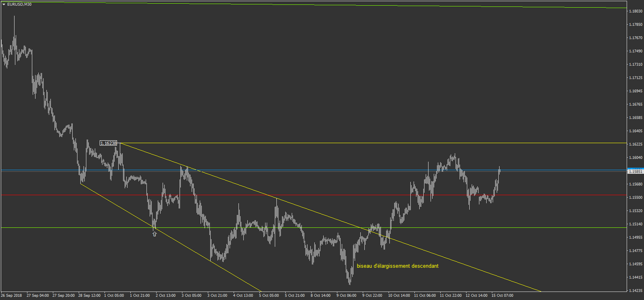Click price axis value 1.14595

coord(636,264)
